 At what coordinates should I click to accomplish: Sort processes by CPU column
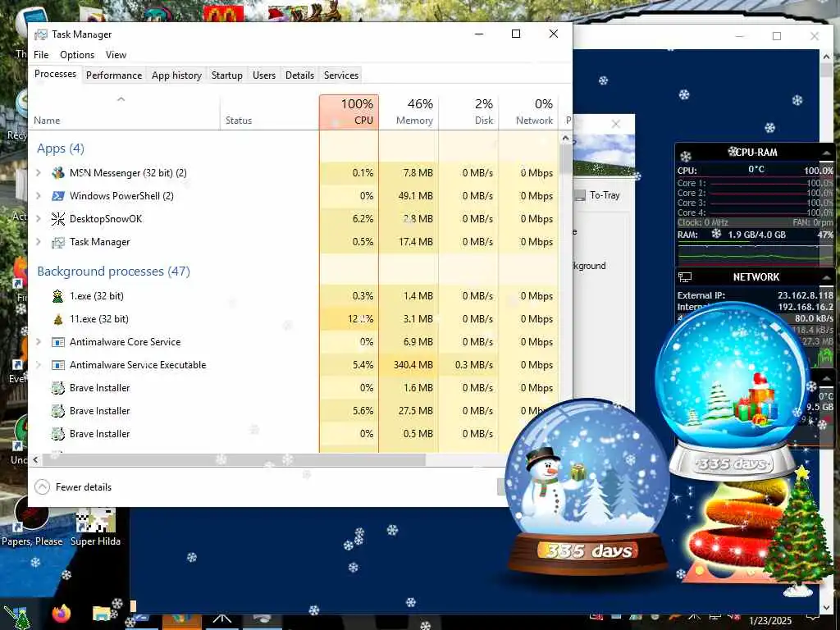coord(349,112)
